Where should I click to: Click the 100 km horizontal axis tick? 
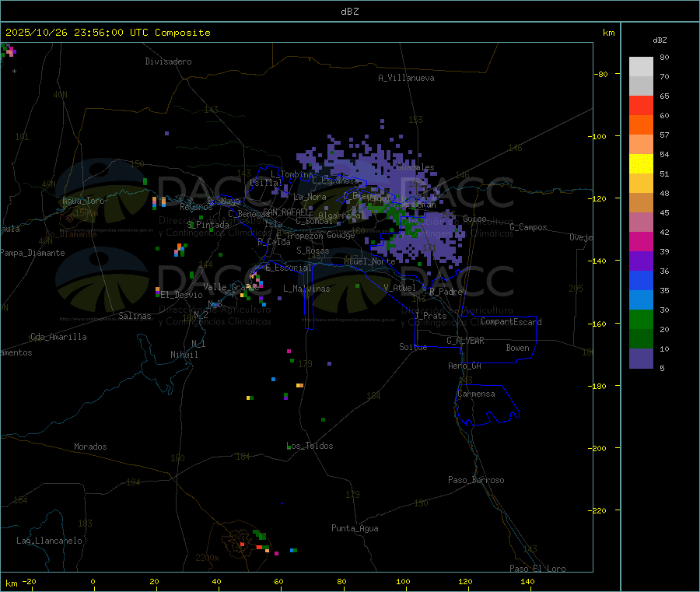403,582
